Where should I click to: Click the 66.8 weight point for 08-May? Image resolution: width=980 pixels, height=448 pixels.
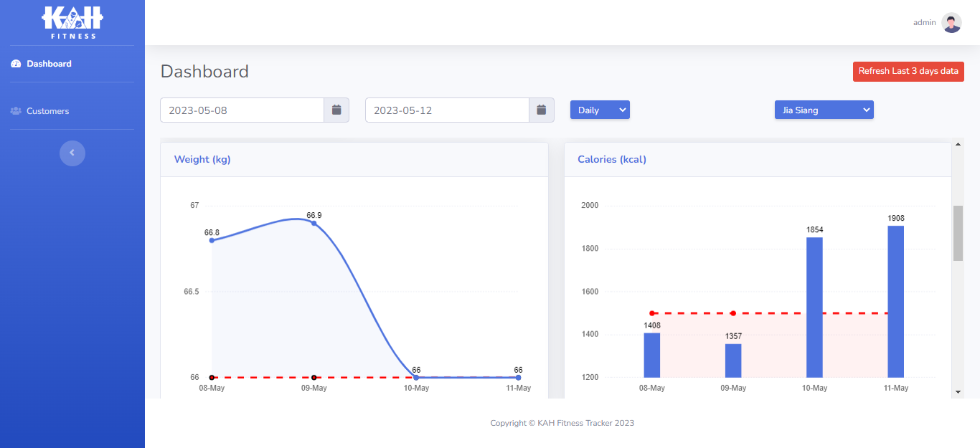(212, 240)
